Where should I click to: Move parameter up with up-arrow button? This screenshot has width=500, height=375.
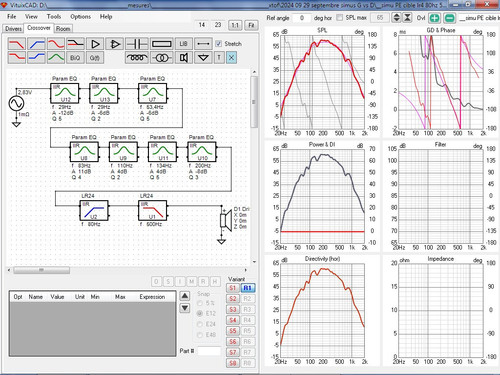185,296
